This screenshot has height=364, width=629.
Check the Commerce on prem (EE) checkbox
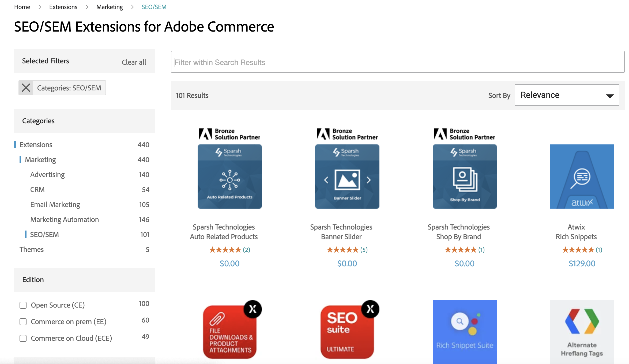click(23, 322)
